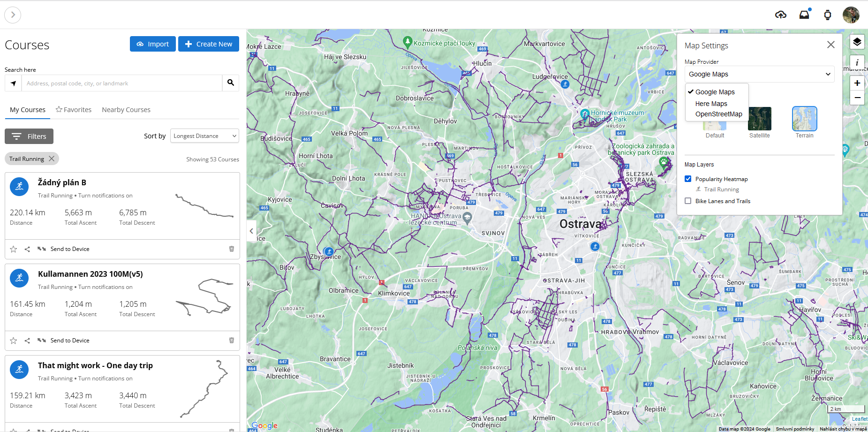This screenshot has width=868, height=432.
Task: Favorite "Žádný plán B" with the star icon
Action: 13,249
